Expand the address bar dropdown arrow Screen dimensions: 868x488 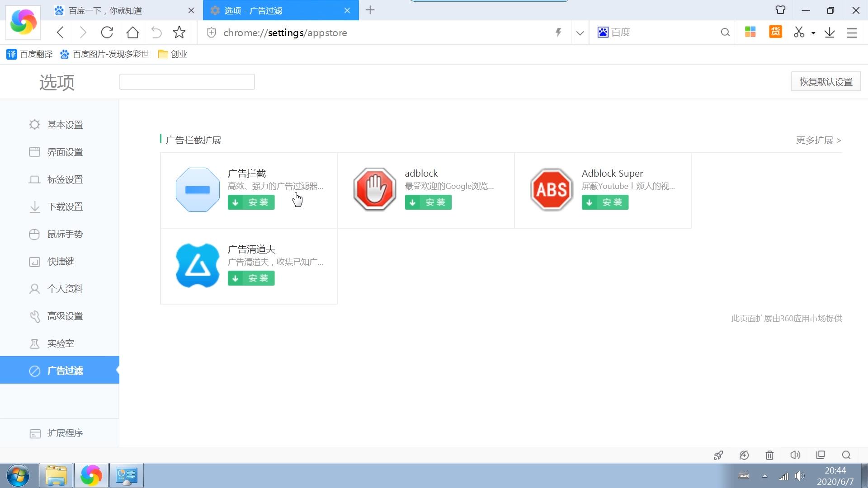[580, 33]
